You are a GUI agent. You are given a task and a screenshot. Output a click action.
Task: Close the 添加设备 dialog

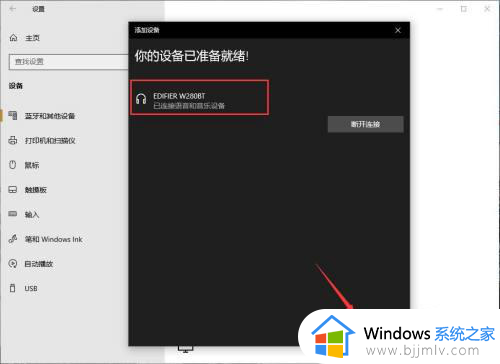point(398,30)
